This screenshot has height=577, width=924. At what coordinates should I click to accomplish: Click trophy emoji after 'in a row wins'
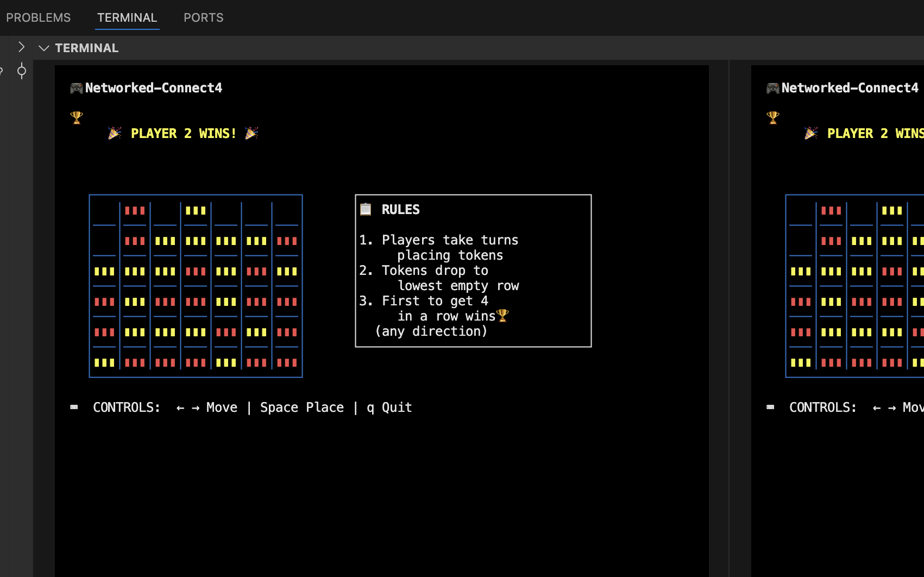[x=502, y=316]
